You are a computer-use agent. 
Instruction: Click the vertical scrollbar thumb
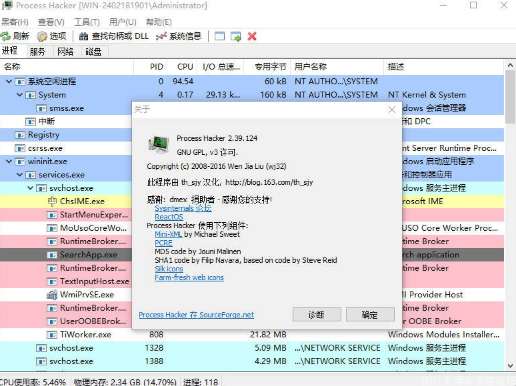pos(510,97)
